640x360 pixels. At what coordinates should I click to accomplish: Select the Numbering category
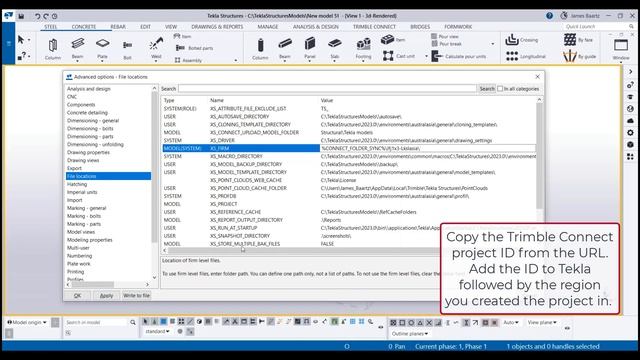[x=80, y=256]
